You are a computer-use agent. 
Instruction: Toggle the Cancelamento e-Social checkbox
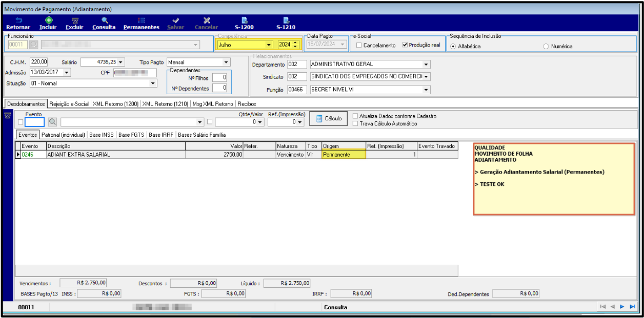359,45
